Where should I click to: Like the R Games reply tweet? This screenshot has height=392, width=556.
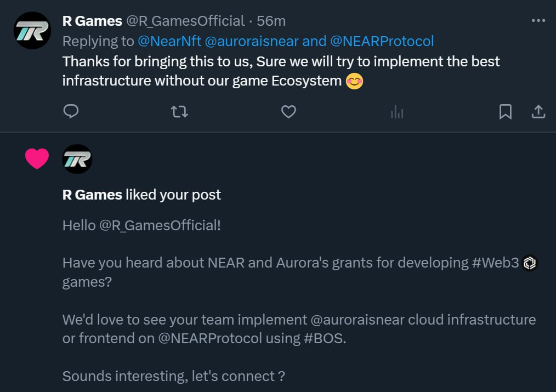coord(288,112)
